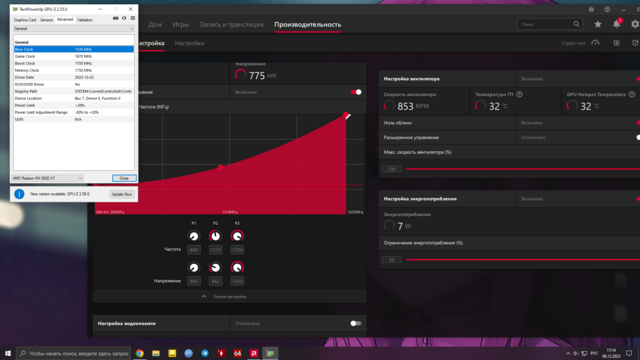Viewport: 640px width, 360px height.
Task: Show hidden system tray icons chevron
Action: 568,353
